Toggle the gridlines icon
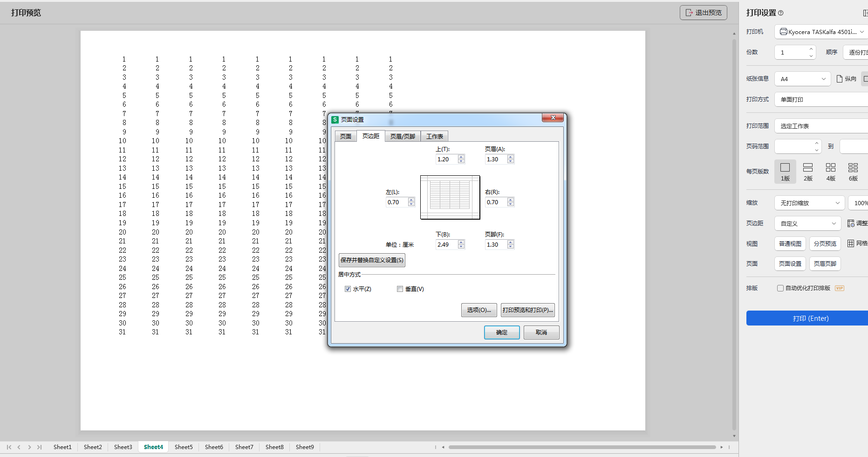Image resolution: width=868 pixels, height=457 pixels. (x=851, y=243)
